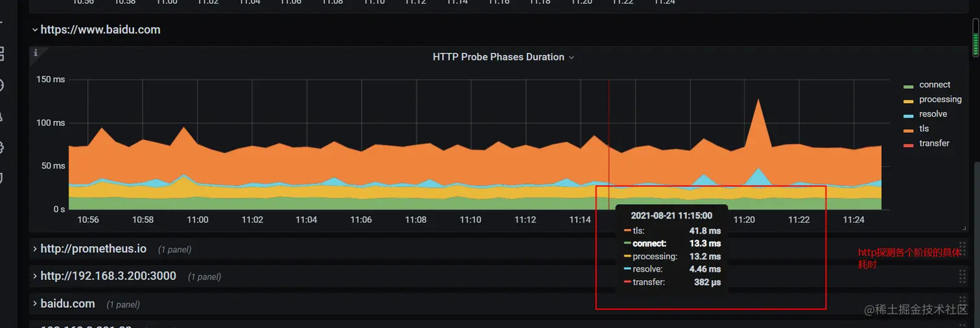This screenshot has width=980, height=328.
Task: Click "(1 panel)" next to prometheus.io
Action: (175, 250)
